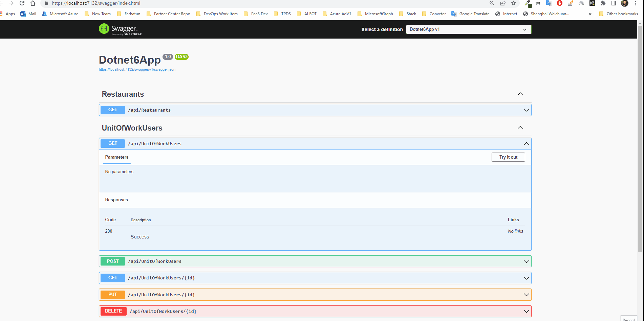Collapse the UnitOfWorkUsers section
Image resolution: width=644 pixels, height=321 pixels.
[x=520, y=128]
